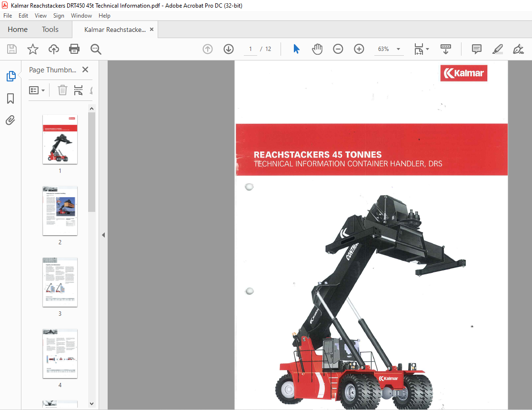Click the 63% zoom value field
The width and height of the screenshot is (532, 410).
point(383,49)
